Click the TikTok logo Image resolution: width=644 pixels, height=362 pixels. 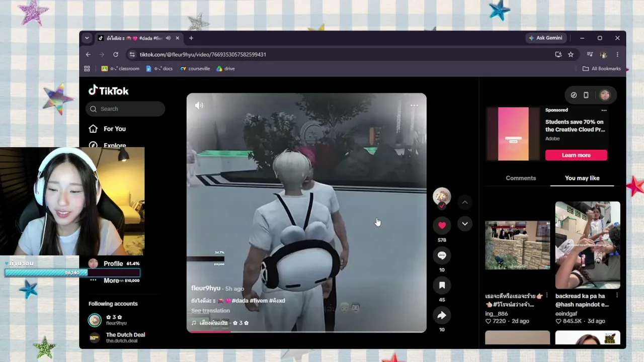(x=109, y=90)
